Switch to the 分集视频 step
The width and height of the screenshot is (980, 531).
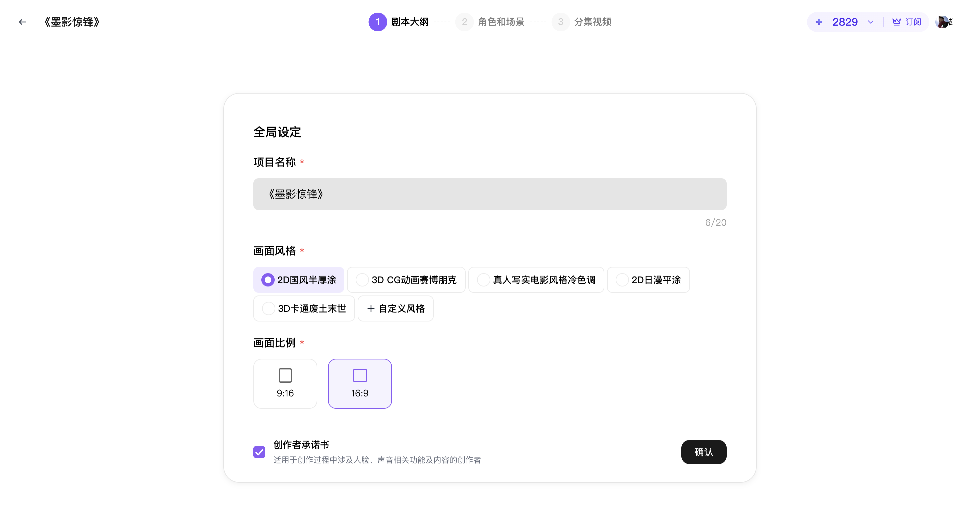click(x=561, y=22)
